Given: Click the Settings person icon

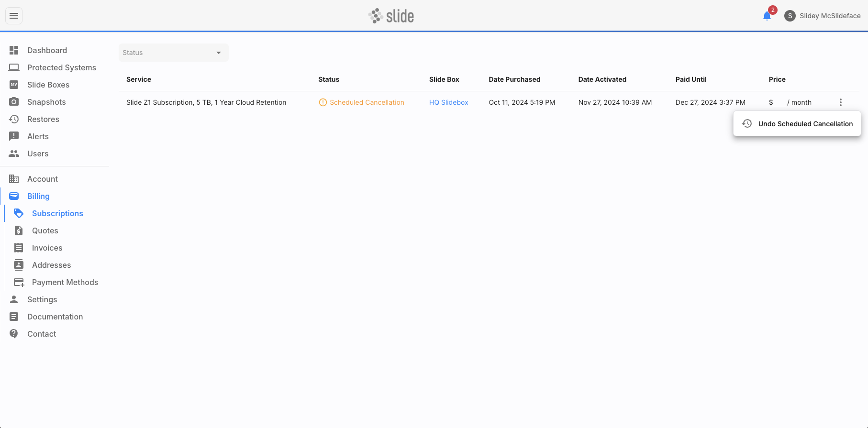Looking at the screenshot, I should [x=14, y=299].
